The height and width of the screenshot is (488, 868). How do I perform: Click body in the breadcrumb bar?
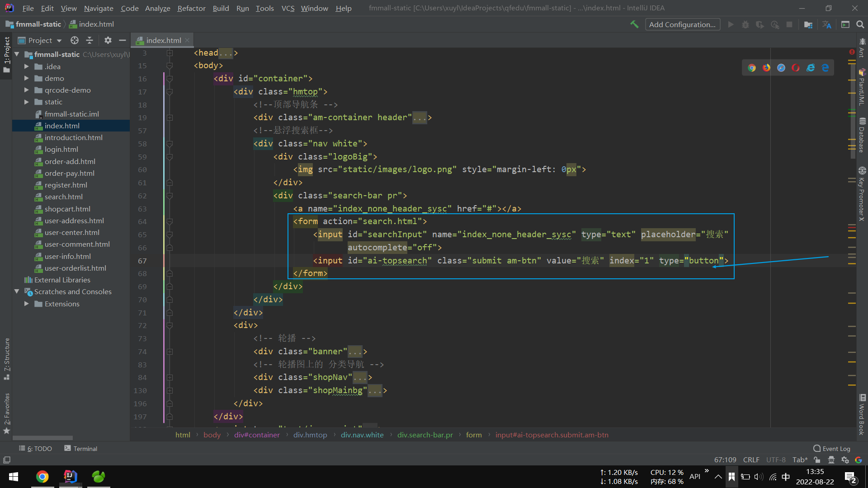[x=212, y=435]
